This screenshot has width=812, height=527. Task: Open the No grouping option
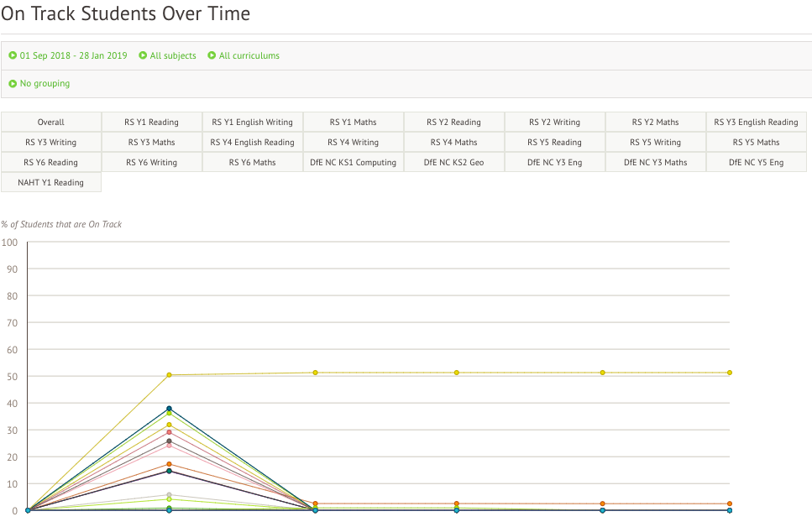point(45,84)
